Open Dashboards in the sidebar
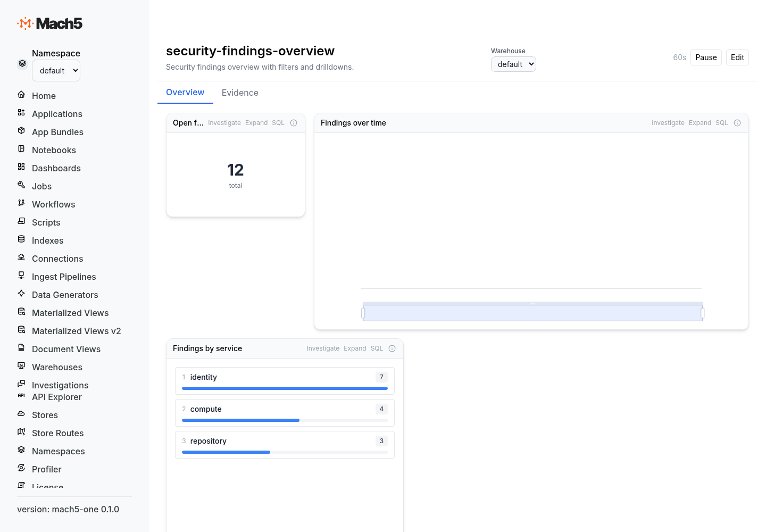The height and width of the screenshot is (532, 766). (x=56, y=168)
